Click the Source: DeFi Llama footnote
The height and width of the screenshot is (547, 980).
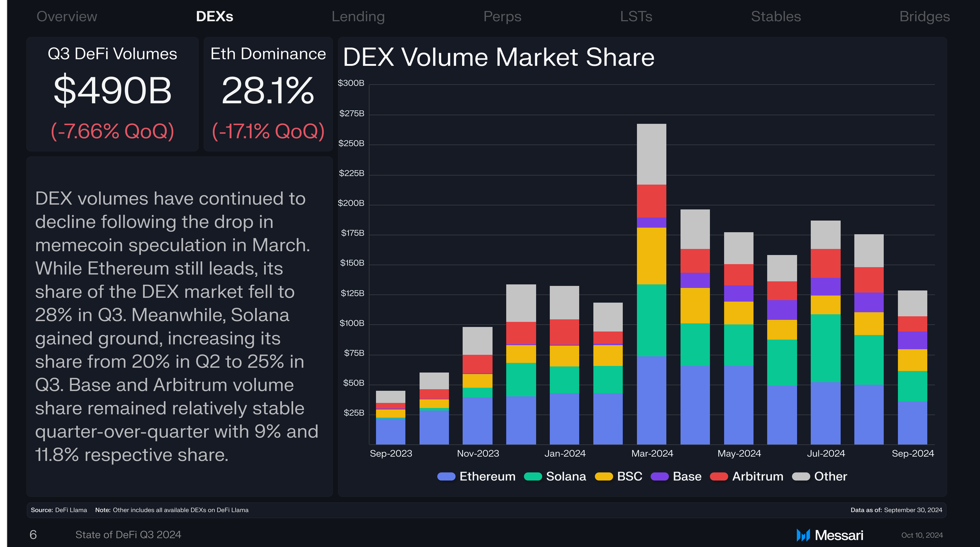point(59,510)
